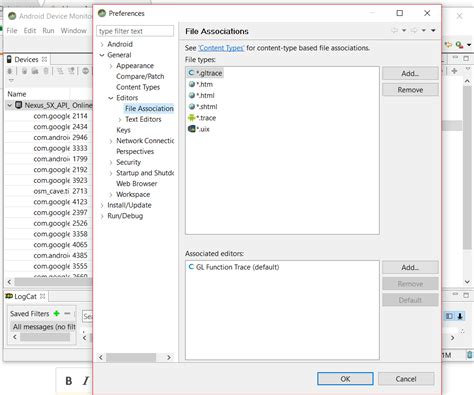Click the Update Heap icon in Devices toolbar
The width and height of the screenshot is (474, 395).
coord(24,71)
